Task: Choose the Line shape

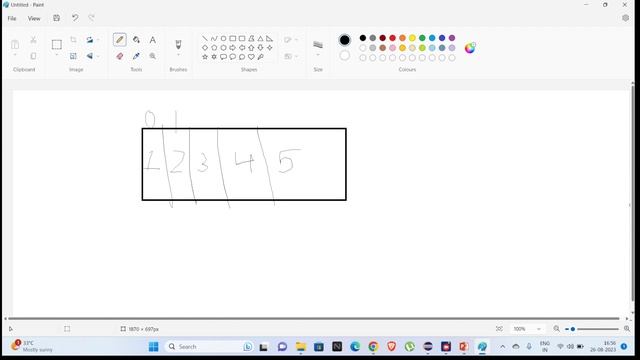Action: point(205,38)
